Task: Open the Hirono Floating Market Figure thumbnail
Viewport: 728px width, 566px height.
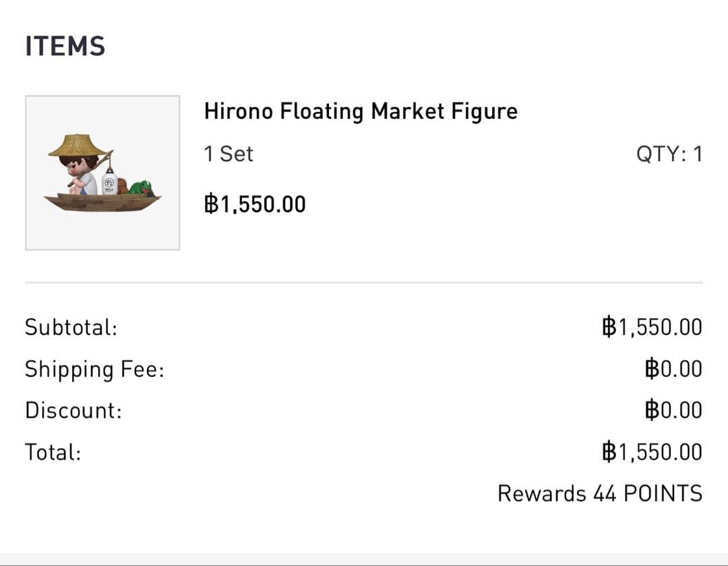Action: (x=102, y=173)
